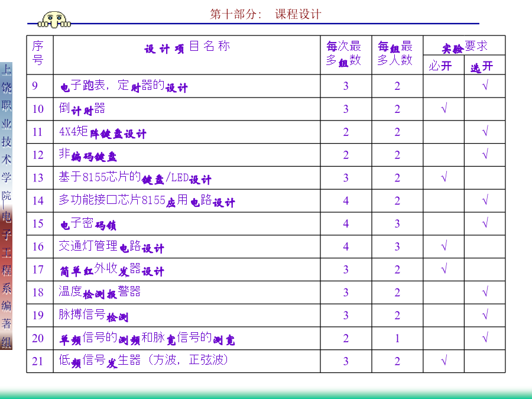Click serial number 17

(38, 270)
